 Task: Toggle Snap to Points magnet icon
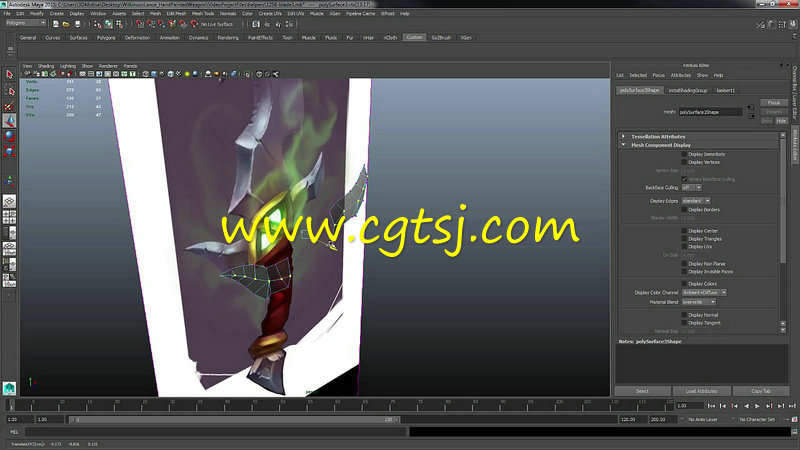161,24
